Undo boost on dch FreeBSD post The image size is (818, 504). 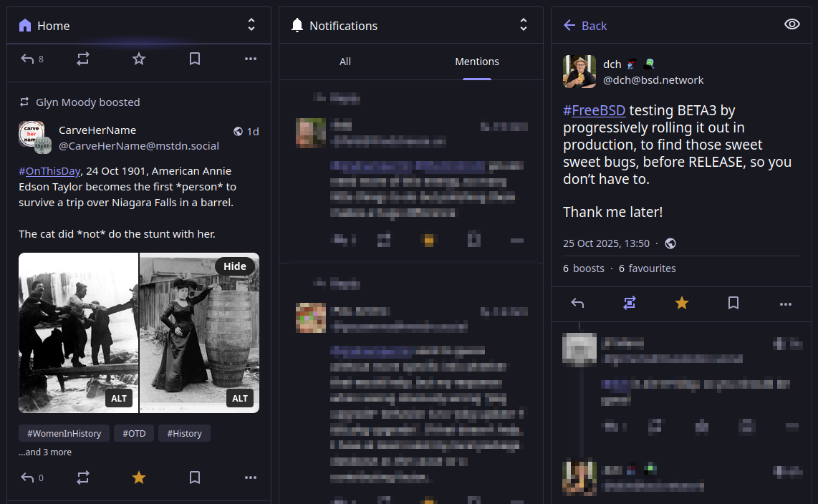[x=629, y=304]
